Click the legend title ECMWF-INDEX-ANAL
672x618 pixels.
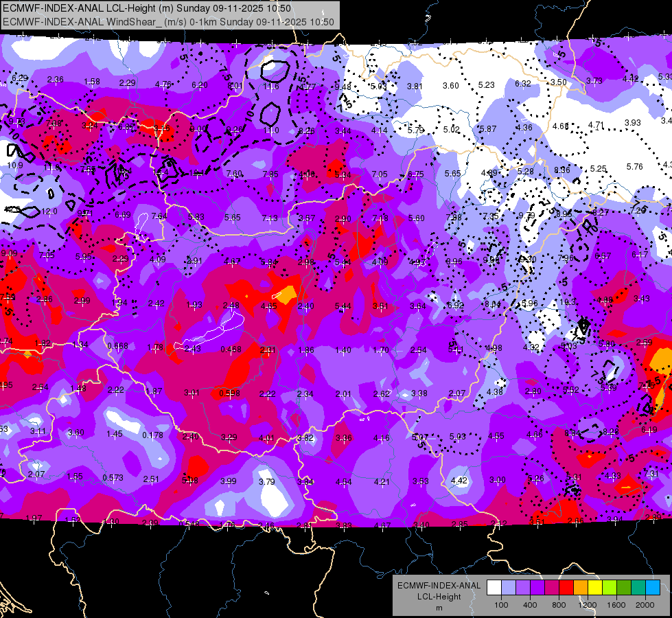(x=439, y=586)
